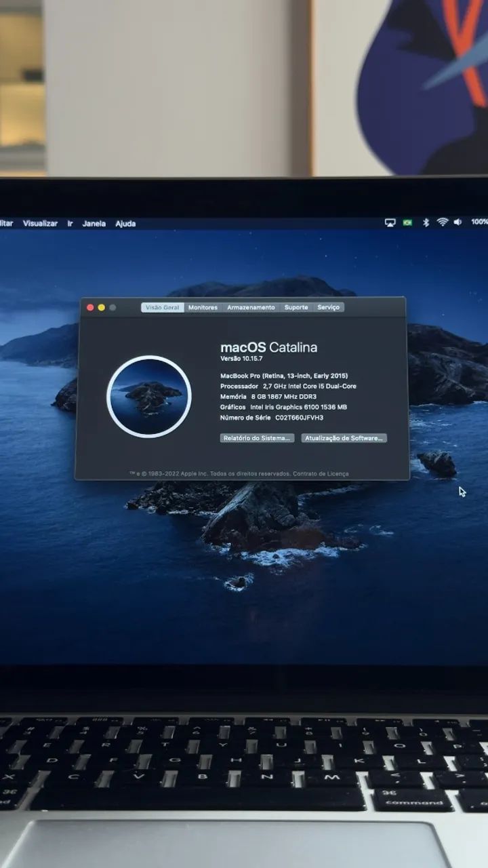The image size is (488, 868).
Task: Switch to the Armazenamento tab
Action: click(x=251, y=307)
